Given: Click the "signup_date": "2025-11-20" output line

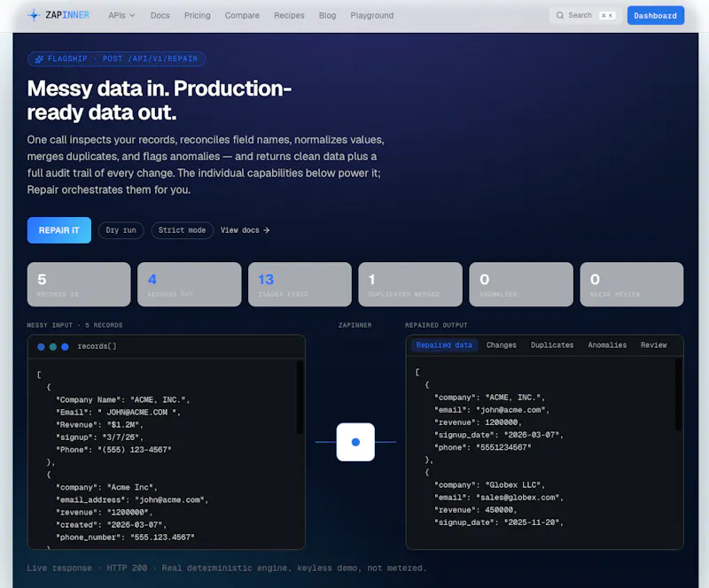Looking at the screenshot, I should pyautogui.click(x=499, y=522).
